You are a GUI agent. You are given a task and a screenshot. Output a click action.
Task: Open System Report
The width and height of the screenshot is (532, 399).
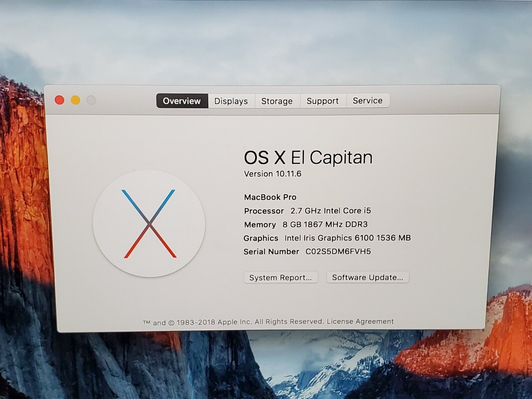pos(281,278)
